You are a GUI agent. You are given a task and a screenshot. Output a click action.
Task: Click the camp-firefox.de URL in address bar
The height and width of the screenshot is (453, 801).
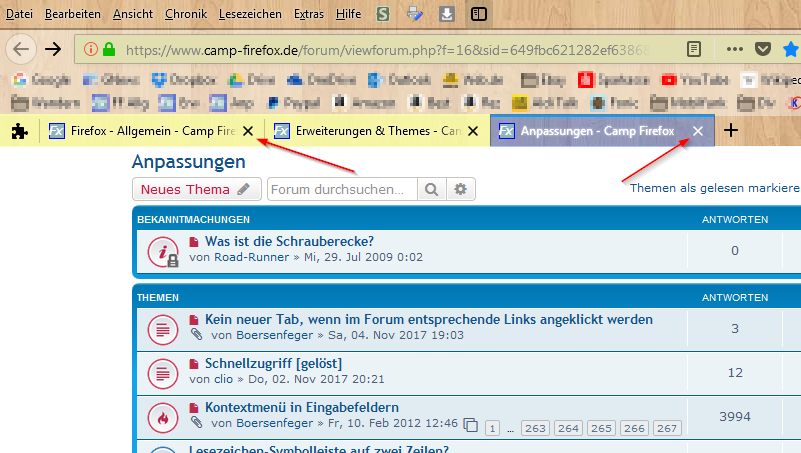387,50
